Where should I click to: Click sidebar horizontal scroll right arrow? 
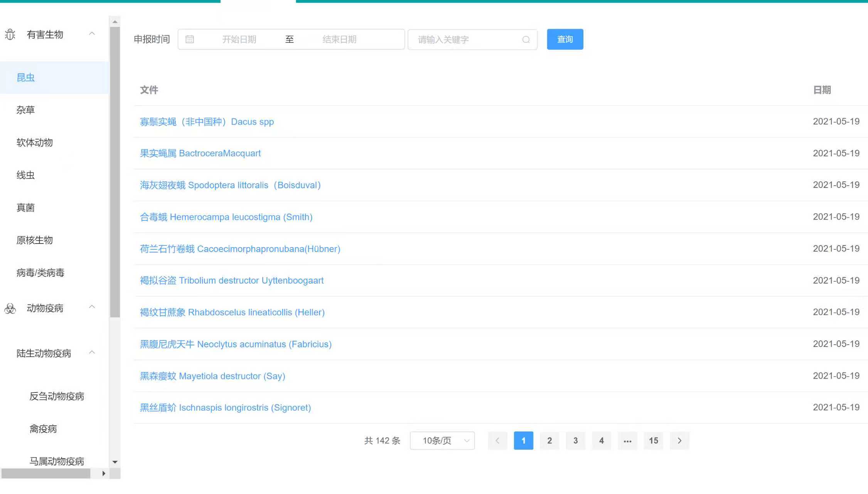coord(103,474)
